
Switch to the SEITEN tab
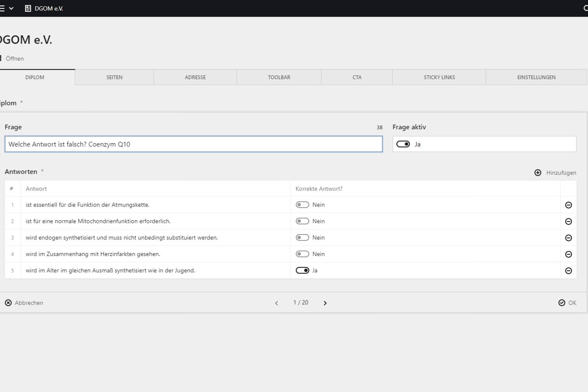114,77
